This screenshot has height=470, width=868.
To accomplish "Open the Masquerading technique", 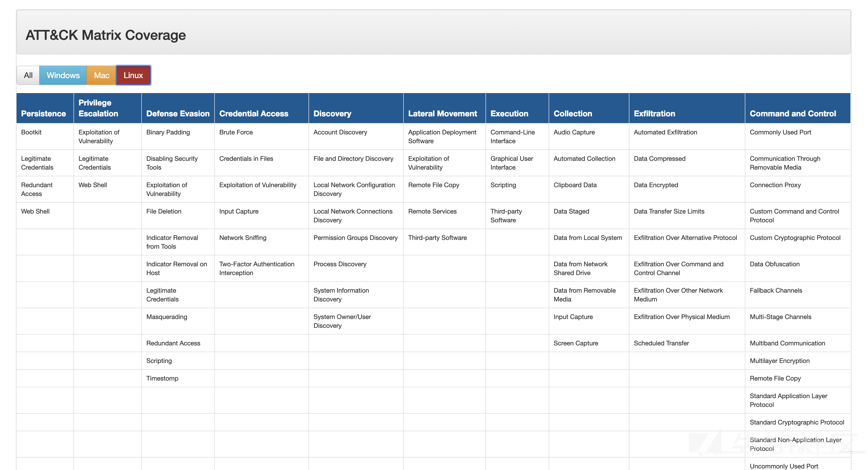I will click(167, 317).
